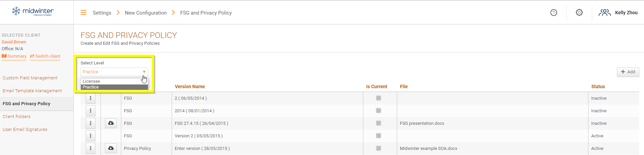Click the Midwinter logo

(33, 12)
